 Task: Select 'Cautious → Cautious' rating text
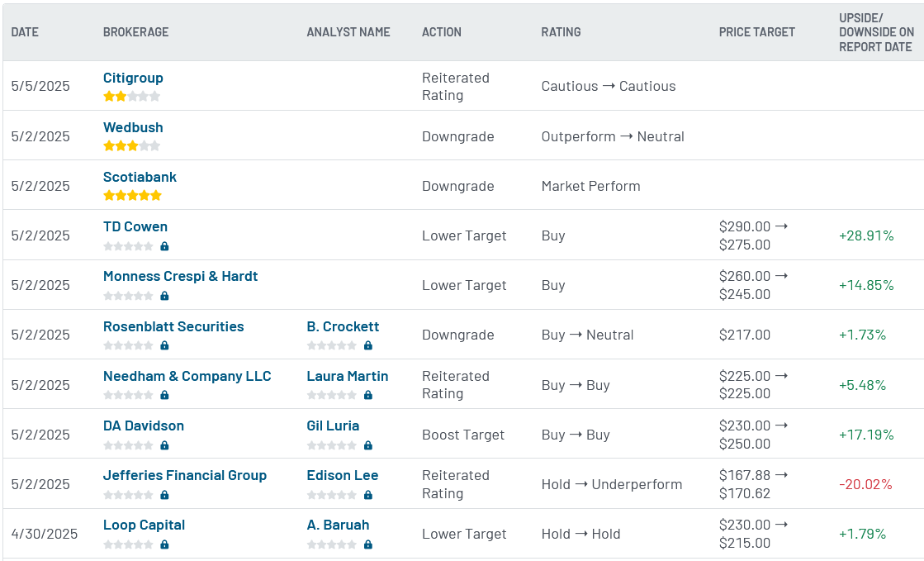click(x=609, y=86)
